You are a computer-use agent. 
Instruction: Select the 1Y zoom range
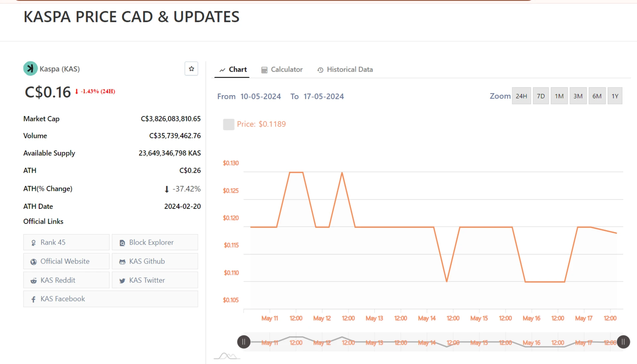pos(615,96)
